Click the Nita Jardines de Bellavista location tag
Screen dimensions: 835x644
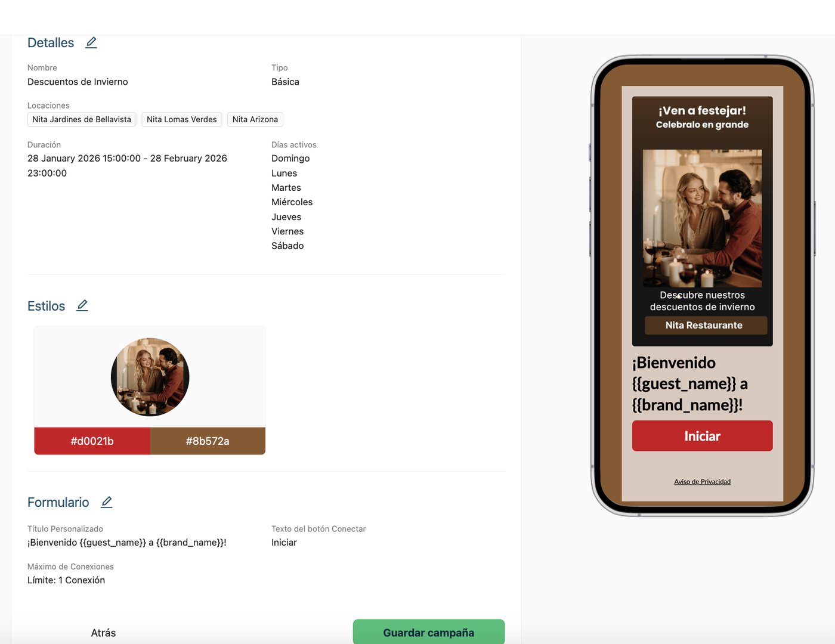[82, 119]
